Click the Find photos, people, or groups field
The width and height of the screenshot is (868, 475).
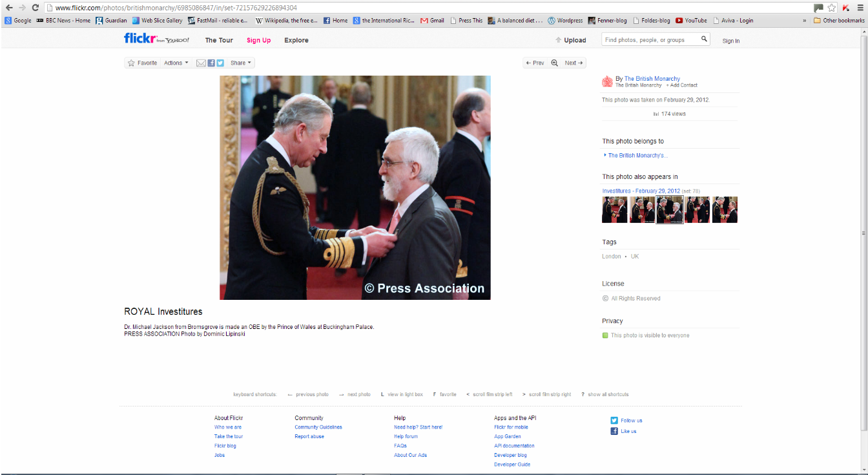pyautogui.click(x=651, y=40)
